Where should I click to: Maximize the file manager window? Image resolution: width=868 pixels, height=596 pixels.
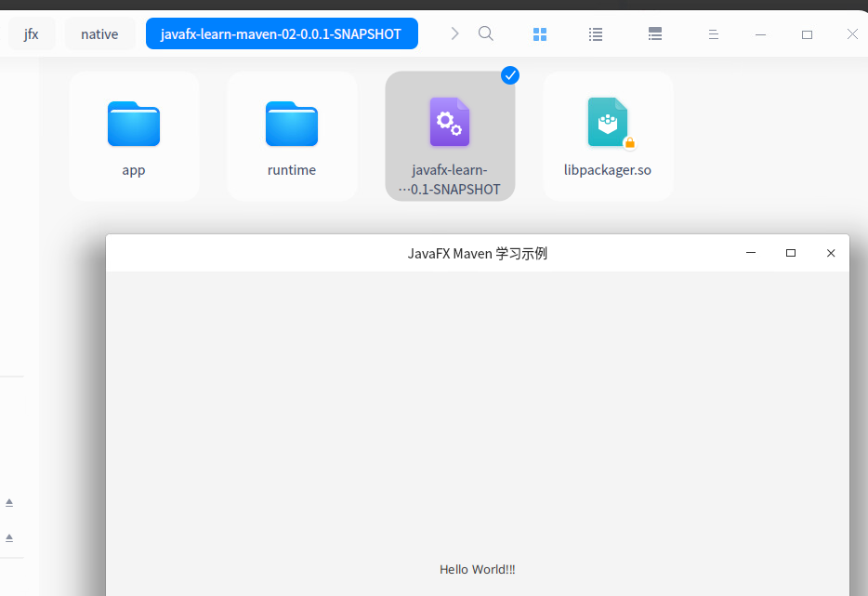(807, 34)
